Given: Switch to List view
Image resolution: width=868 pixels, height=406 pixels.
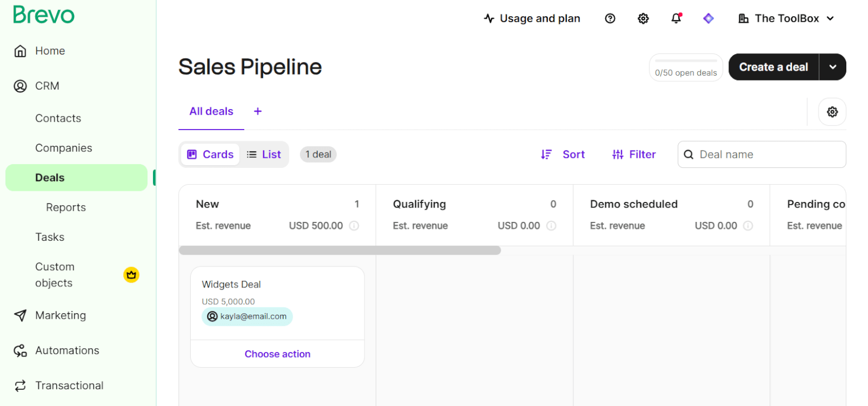Looking at the screenshot, I should click(264, 155).
